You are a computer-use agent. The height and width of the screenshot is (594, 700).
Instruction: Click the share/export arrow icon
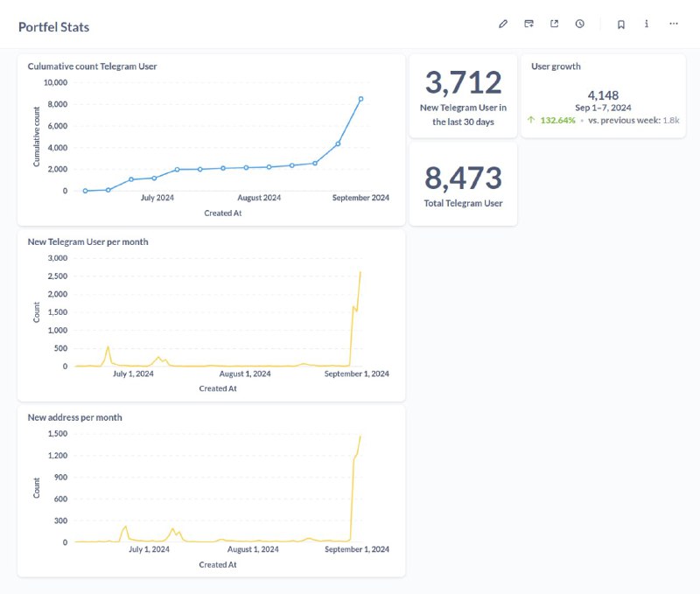tap(555, 24)
